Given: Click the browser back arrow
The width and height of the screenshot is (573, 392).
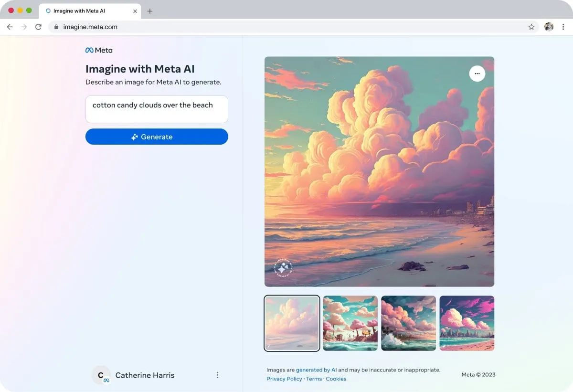Looking at the screenshot, I should click(x=10, y=27).
